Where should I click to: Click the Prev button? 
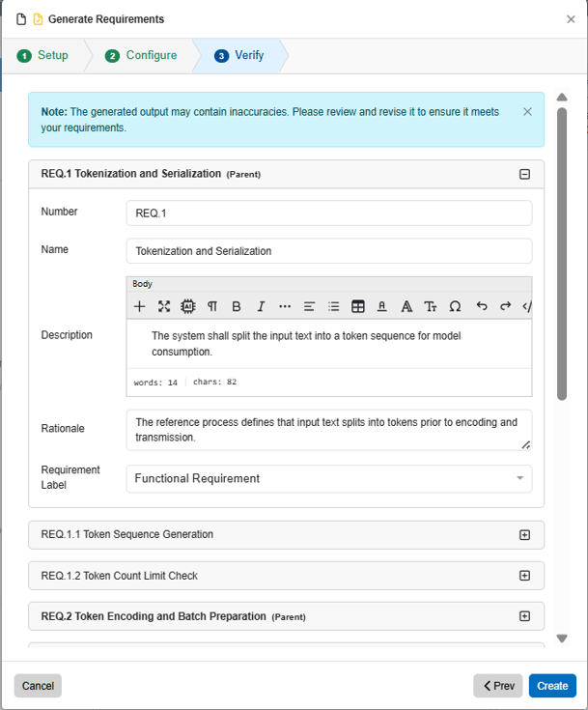pyautogui.click(x=498, y=686)
